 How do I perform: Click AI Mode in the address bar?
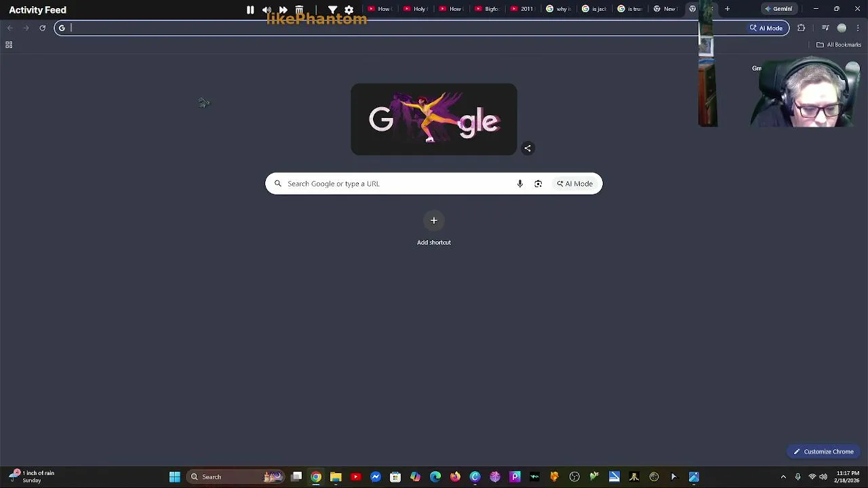coord(766,28)
